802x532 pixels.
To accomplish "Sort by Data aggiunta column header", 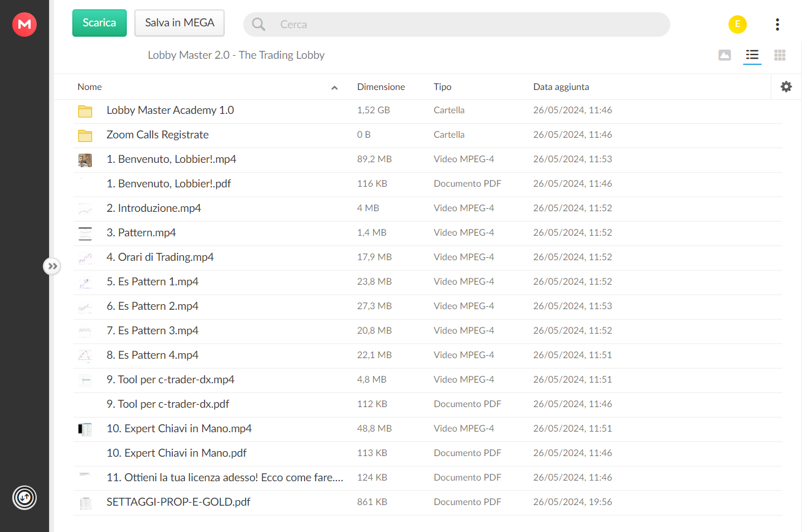I will tap(561, 87).
